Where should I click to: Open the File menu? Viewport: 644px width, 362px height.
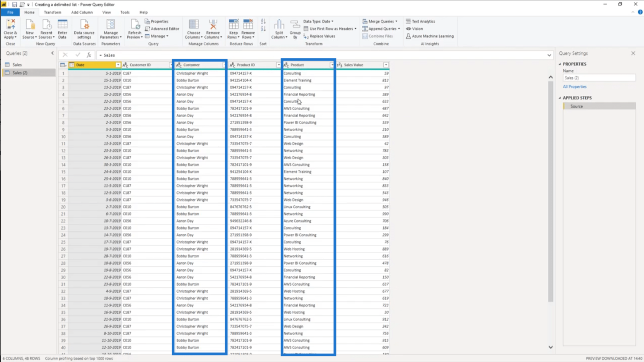pyautogui.click(x=10, y=12)
